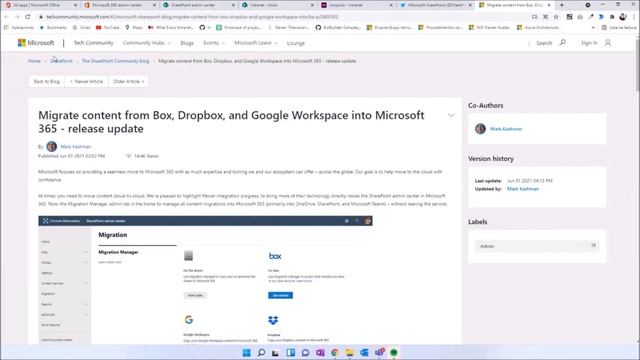Open the Lista de lectura reading list

pos(618,27)
